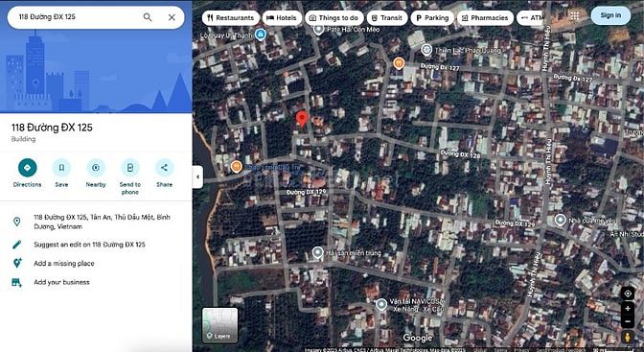The image size is (644, 352).
Task: Click the title 118 Đường ĐX 125 heading
Action: tap(52, 128)
